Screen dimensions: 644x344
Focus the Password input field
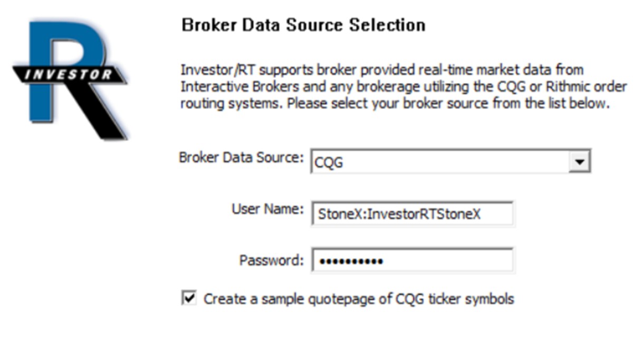tap(411, 261)
